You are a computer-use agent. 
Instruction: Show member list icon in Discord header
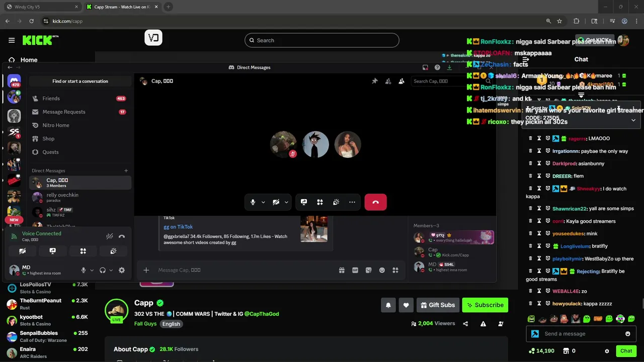(401, 81)
